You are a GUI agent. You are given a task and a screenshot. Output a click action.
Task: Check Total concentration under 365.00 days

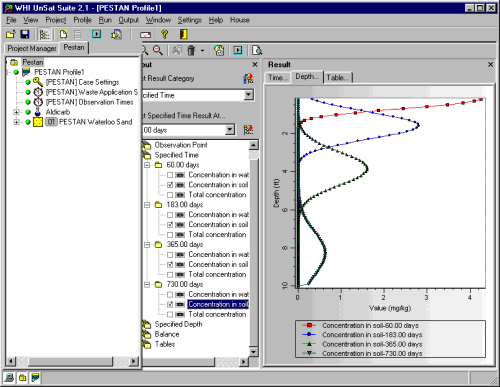170,275
